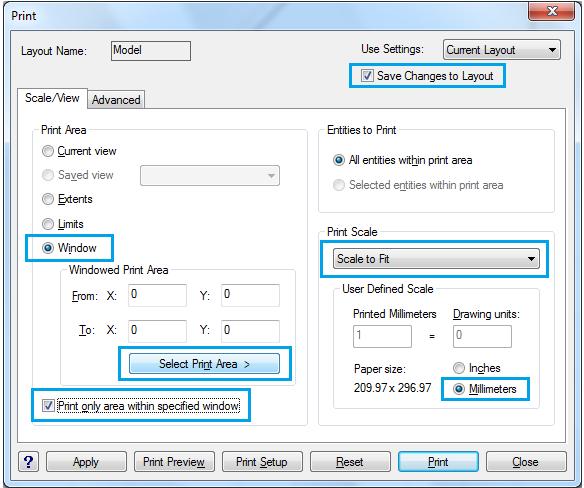Open Print Setup
Image resolution: width=584 pixels, height=488 pixels.
click(x=262, y=462)
